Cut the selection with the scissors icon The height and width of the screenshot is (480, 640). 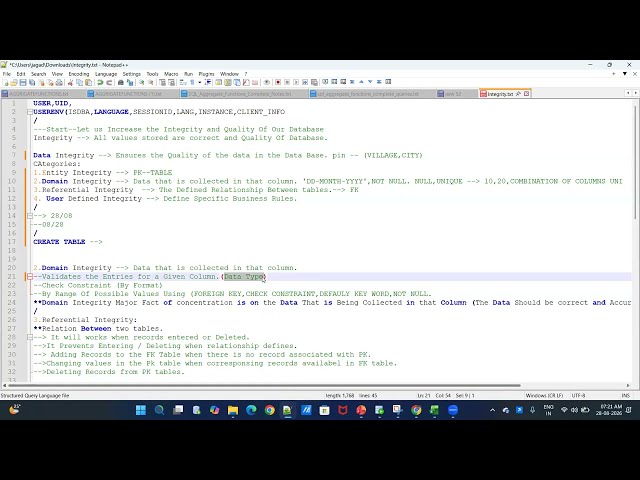(71, 82)
